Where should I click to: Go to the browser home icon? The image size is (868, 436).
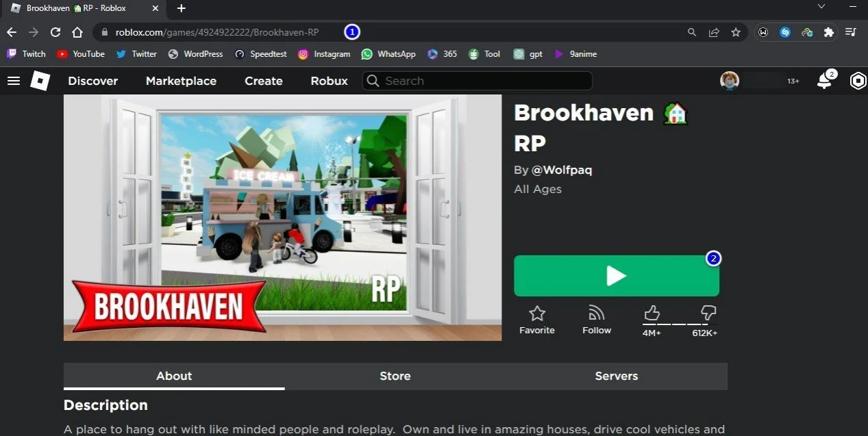pos(77,32)
